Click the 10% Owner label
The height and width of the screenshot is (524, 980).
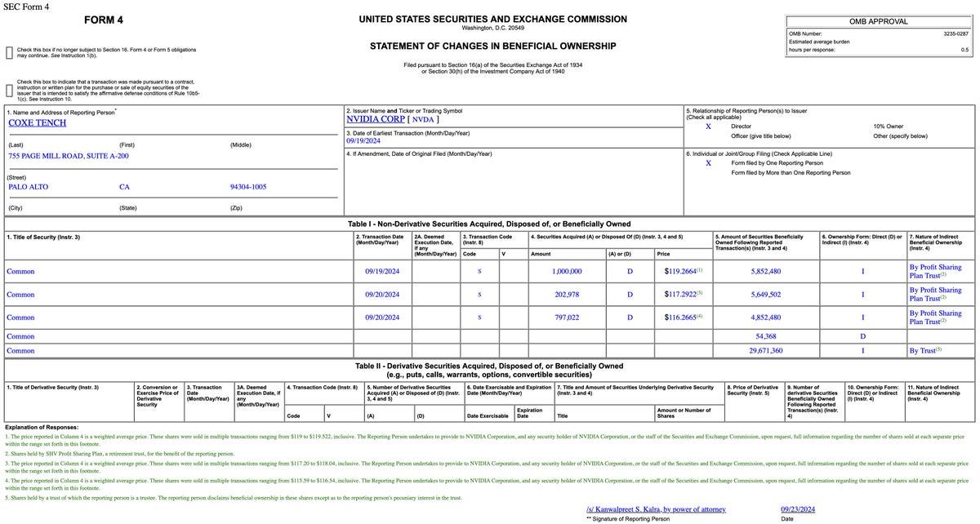pyautogui.click(x=889, y=127)
